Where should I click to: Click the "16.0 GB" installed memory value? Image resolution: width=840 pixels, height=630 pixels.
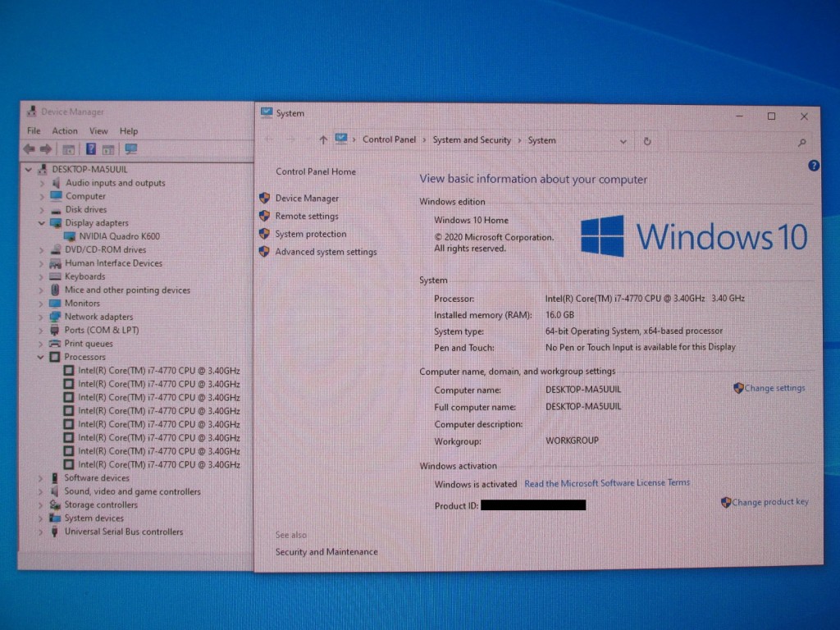559,315
